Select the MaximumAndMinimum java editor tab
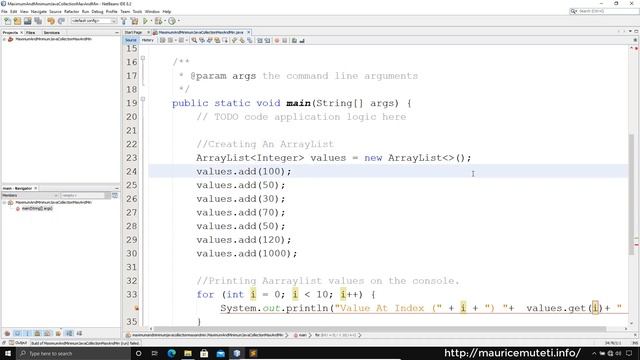 (200, 32)
